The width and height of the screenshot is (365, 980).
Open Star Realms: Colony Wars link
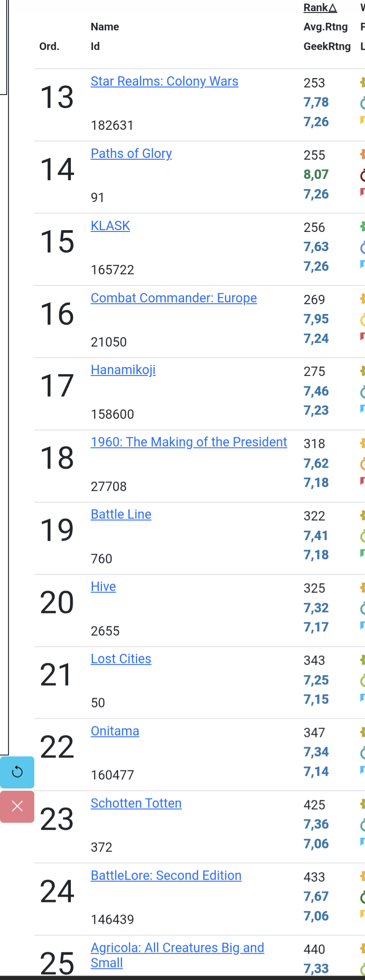(164, 81)
